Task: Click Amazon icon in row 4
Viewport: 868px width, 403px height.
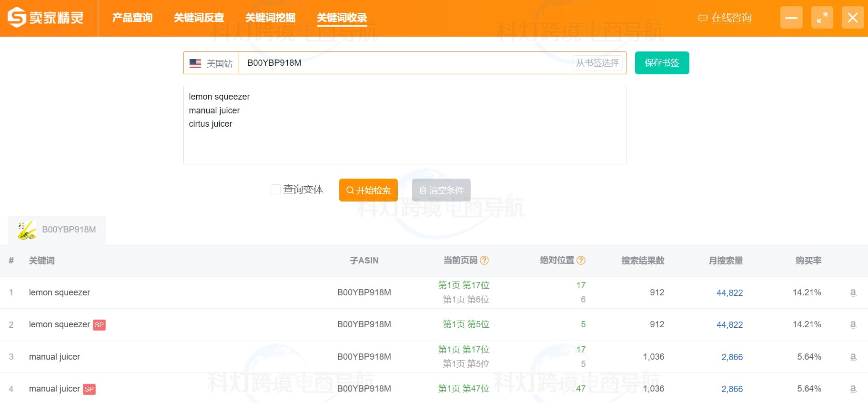Action: tap(853, 389)
